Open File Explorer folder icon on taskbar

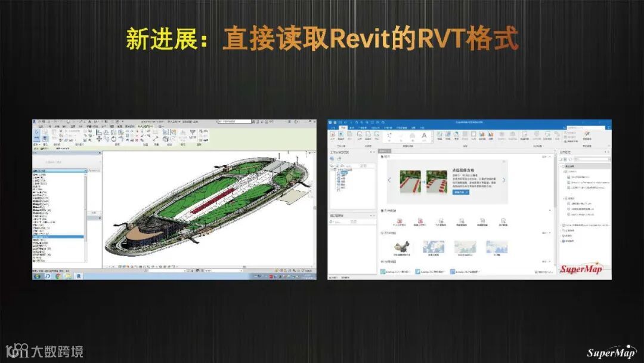(x=68, y=276)
